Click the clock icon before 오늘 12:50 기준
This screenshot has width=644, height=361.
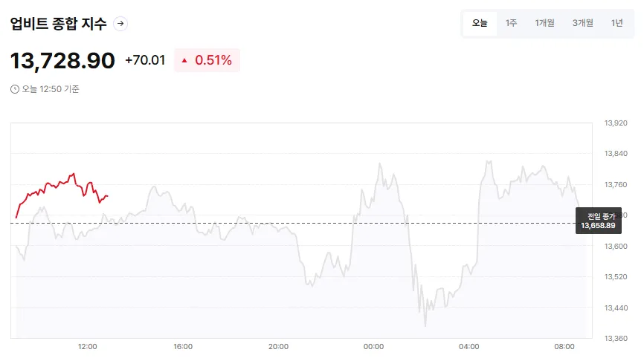15,89
